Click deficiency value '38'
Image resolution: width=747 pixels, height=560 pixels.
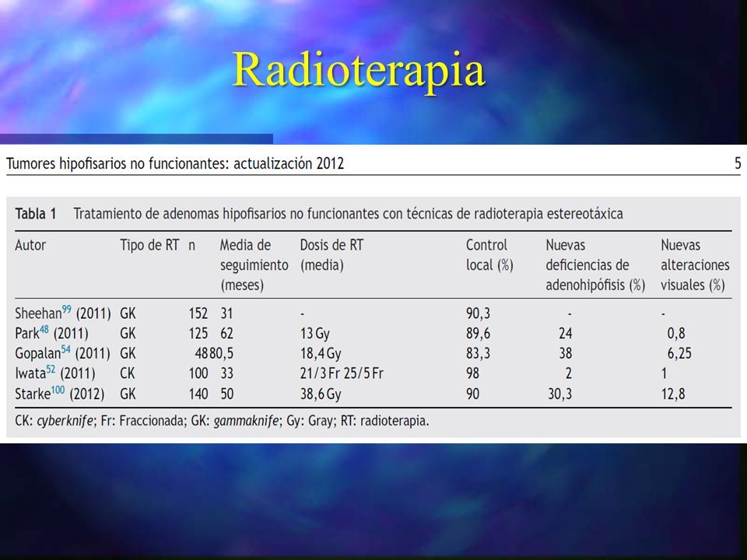566,353
